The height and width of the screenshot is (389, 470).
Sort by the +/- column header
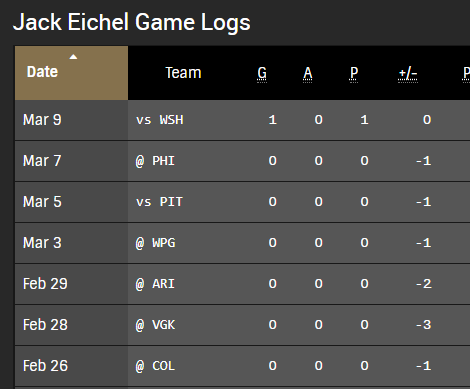click(408, 73)
